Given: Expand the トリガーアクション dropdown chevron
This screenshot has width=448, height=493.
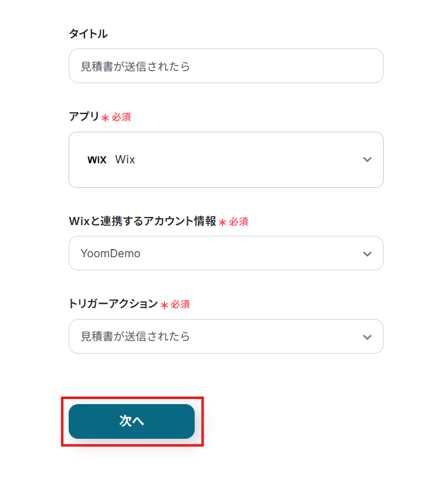Looking at the screenshot, I should [x=367, y=337].
